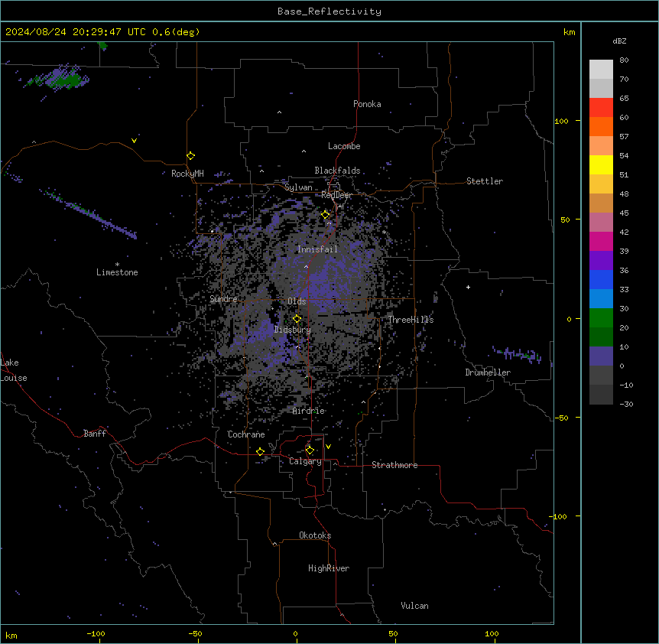
Task: Pick the light blue 33-30 dBZ swatch
Action: (601, 299)
